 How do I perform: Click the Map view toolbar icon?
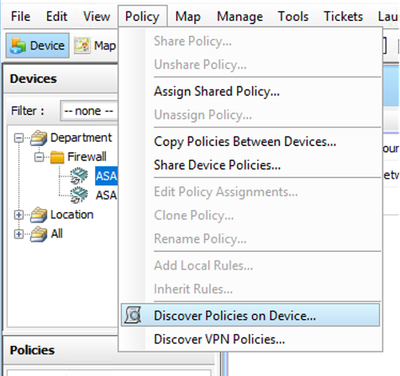point(82,45)
